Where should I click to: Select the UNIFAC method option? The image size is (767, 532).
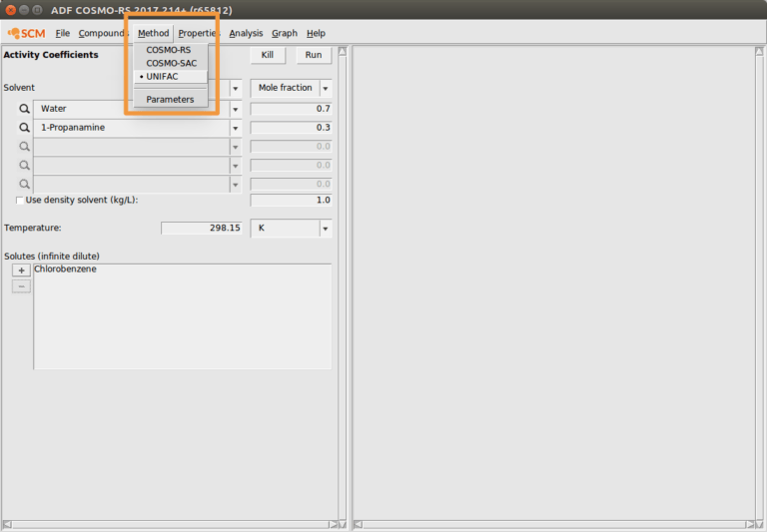[170, 76]
